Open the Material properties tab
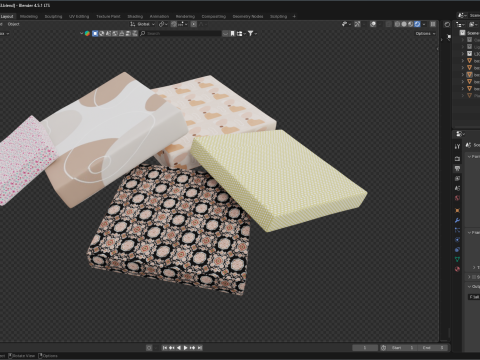Image resolution: width=480 pixels, height=360 pixels. click(x=457, y=269)
